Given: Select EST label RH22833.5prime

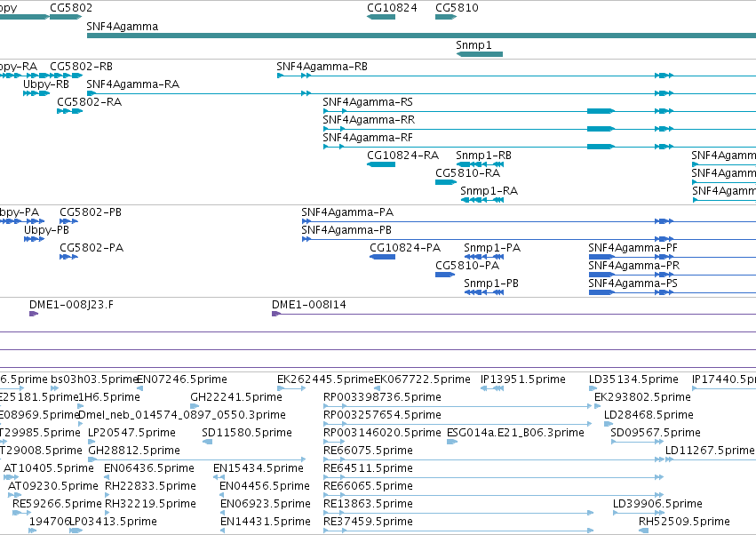Looking at the screenshot, I should pos(150,486).
